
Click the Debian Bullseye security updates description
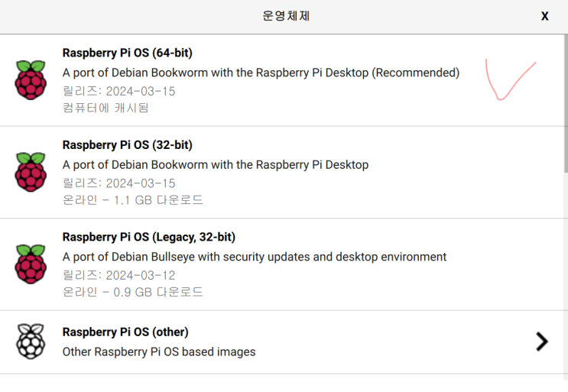coord(255,257)
